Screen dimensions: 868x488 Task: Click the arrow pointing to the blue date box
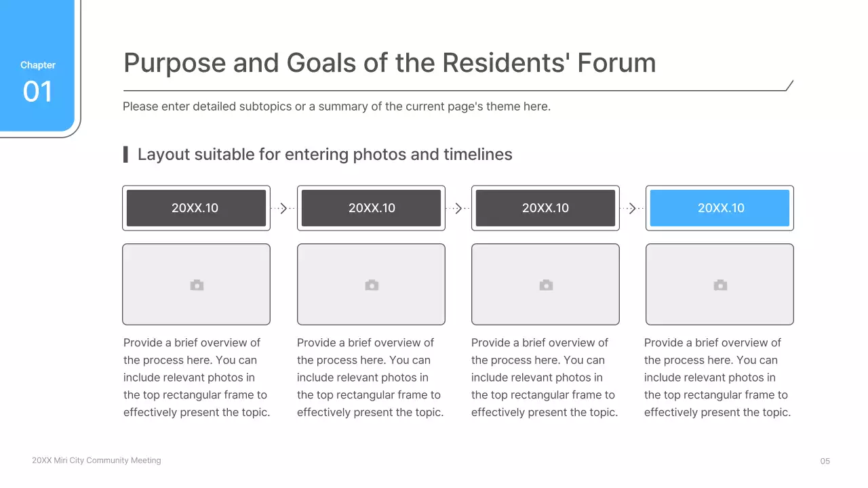(x=633, y=209)
